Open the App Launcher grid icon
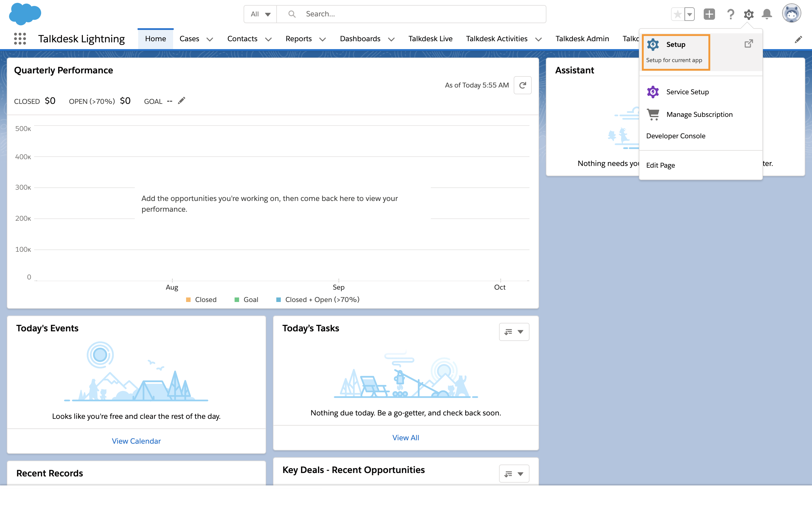 [x=20, y=39]
